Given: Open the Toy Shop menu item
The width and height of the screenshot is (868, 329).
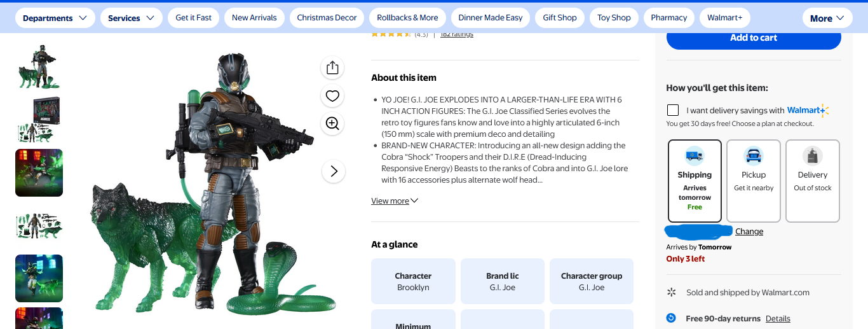Looking at the screenshot, I should [x=614, y=18].
